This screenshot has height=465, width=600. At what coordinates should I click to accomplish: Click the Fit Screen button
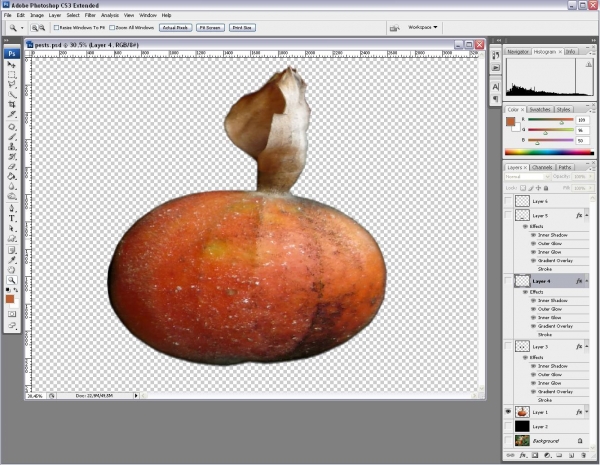click(210, 28)
